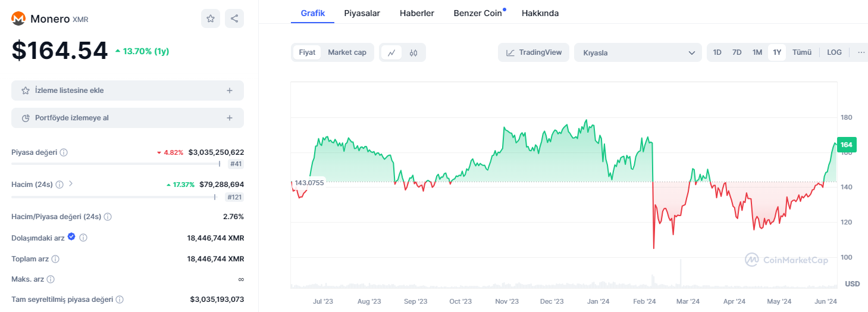
Task: Click the USD currency label
Action: click(x=853, y=284)
